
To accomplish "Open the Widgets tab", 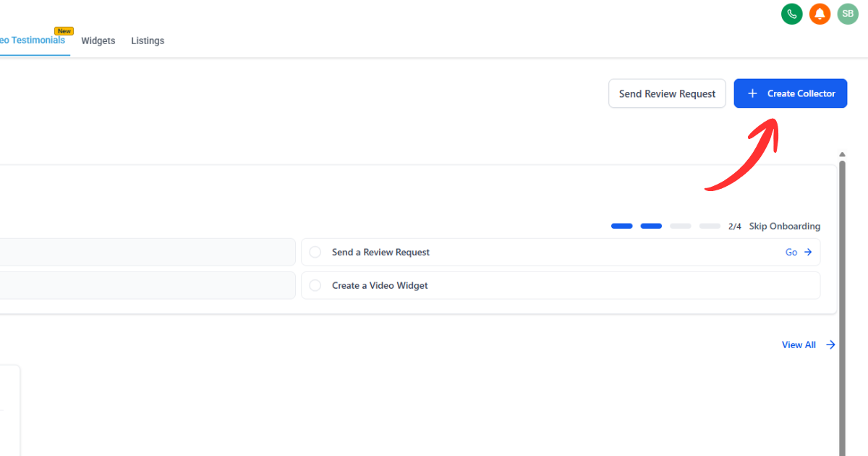I will coord(98,41).
